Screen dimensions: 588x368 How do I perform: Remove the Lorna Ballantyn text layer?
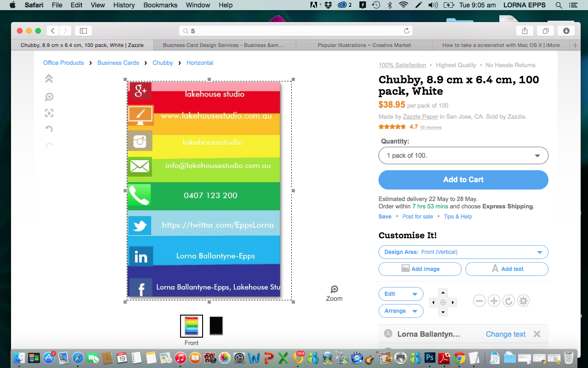537,334
